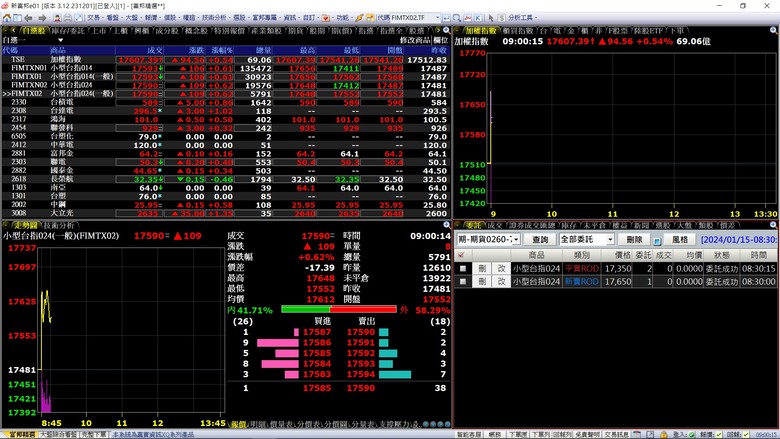Click 改 button on the 17,650 order row
The height and width of the screenshot is (439, 780).
click(x=501, y=281)
